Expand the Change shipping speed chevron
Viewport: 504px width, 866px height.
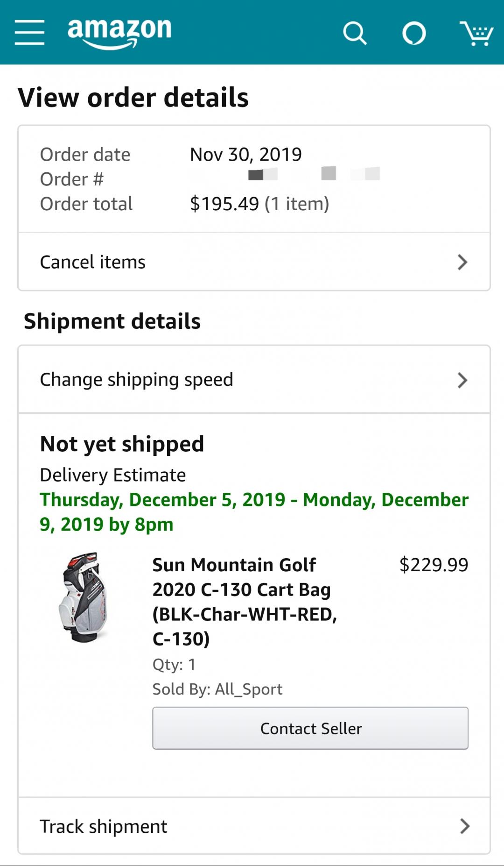click(x=462, y=380)
